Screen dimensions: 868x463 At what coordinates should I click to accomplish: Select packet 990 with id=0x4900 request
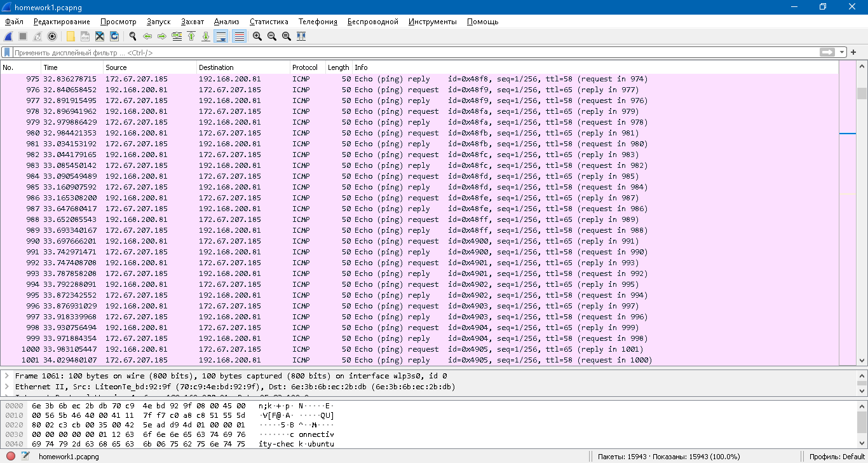[x=419, y=241]
